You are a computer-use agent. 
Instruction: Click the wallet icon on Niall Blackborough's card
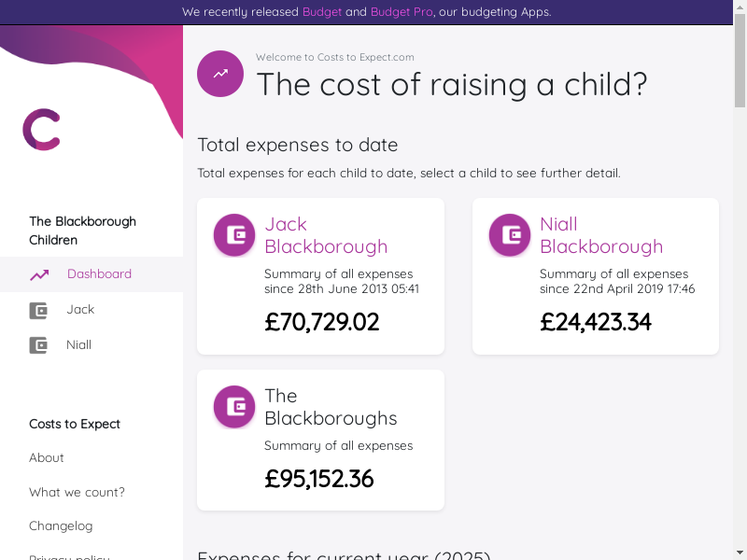(510, 235)
